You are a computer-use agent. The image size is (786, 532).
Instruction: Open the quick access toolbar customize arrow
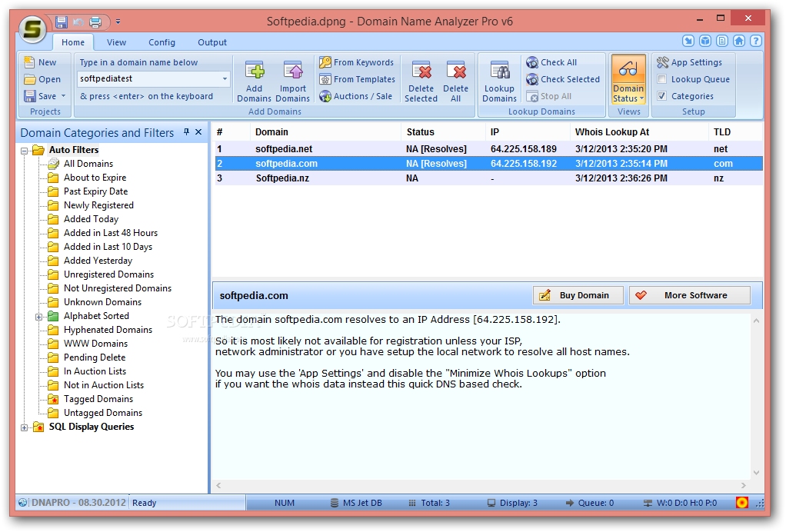pos(118,22)
